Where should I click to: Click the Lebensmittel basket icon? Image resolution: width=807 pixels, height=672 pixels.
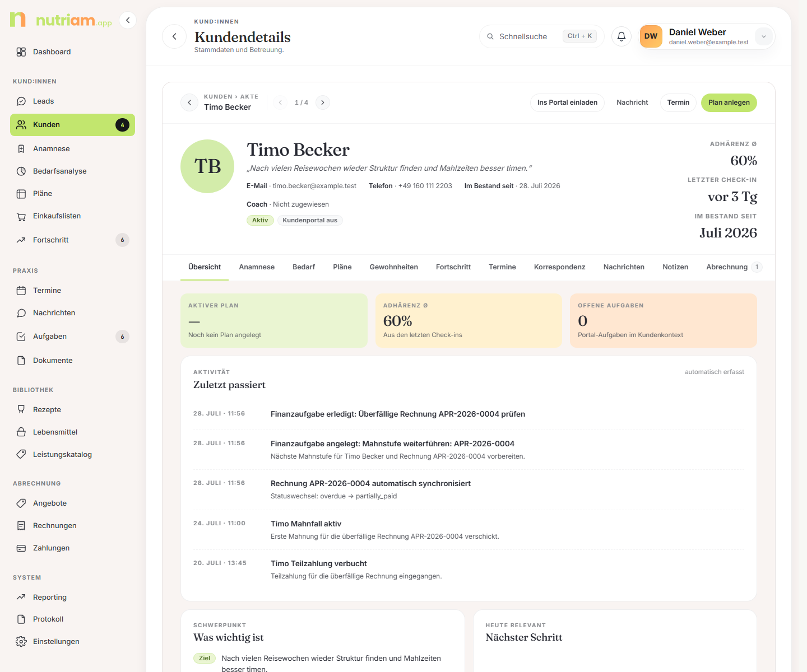pos(21,432)
